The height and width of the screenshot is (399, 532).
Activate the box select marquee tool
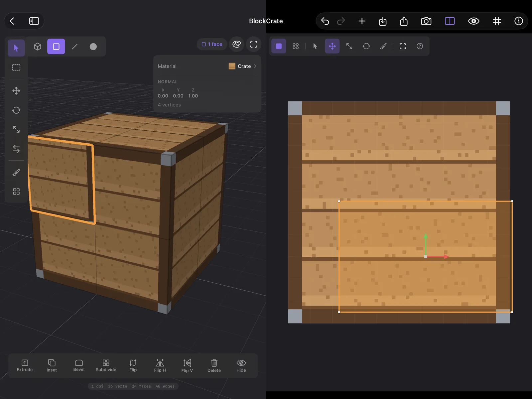click(16, 67)
